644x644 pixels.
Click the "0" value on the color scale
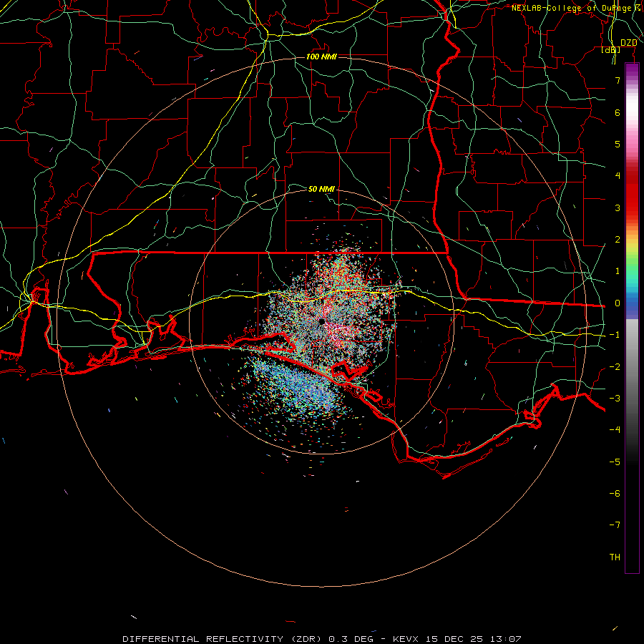pos(618,303)
